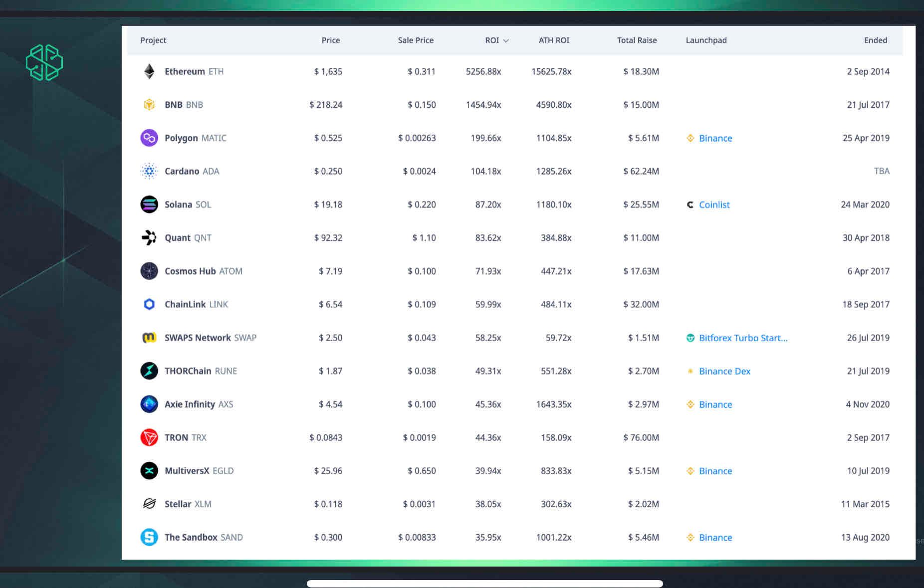Open the THORChain RUNE project name
924x588 pixels.
click(201, 371)
